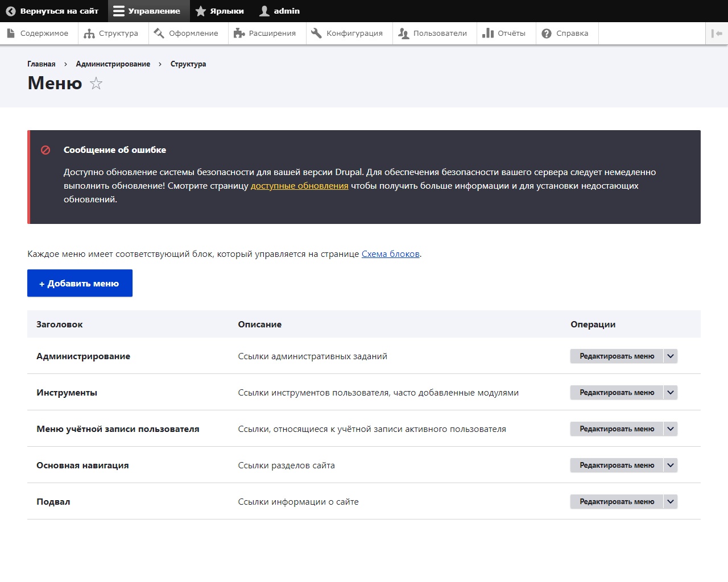Viewport: 728px width, 582px height.
Task: Open the доступные обновления link
Action: coord(299,186)
